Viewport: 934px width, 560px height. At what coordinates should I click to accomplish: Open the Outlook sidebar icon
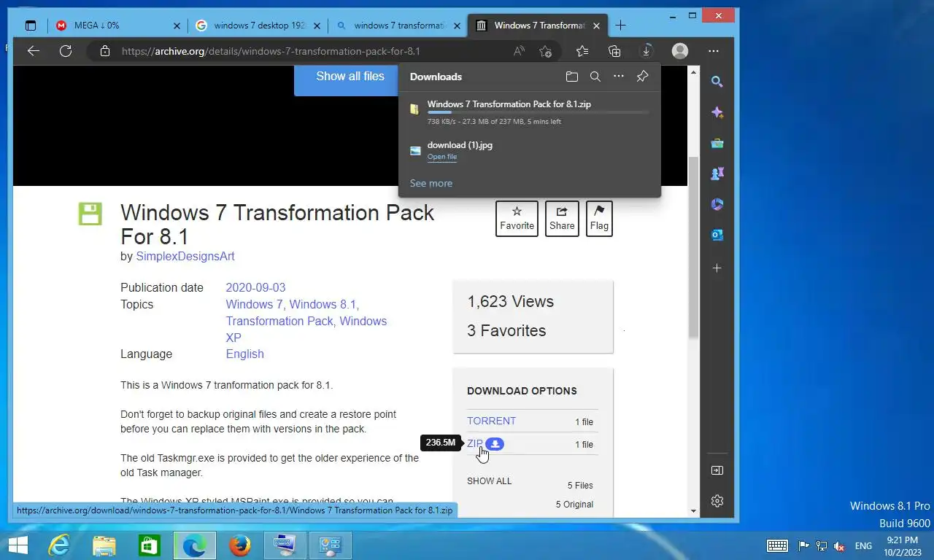point(717,235)
